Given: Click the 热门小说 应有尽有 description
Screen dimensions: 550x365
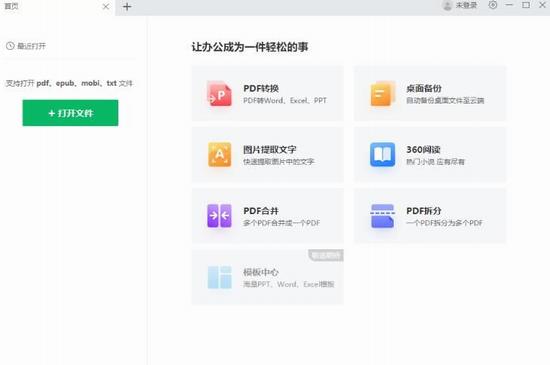Looking at the screenshot, I should [x=435, y=162].
